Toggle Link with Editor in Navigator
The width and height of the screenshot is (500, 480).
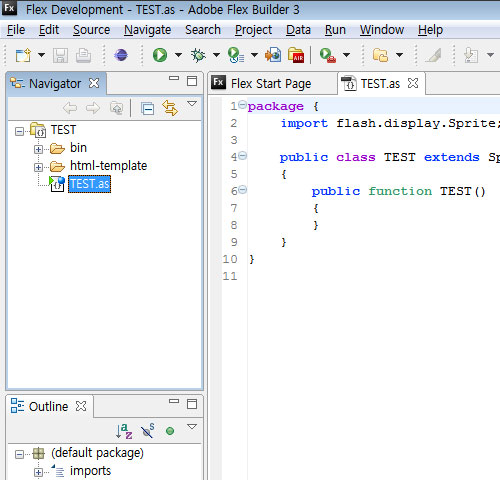click(170, 108)
